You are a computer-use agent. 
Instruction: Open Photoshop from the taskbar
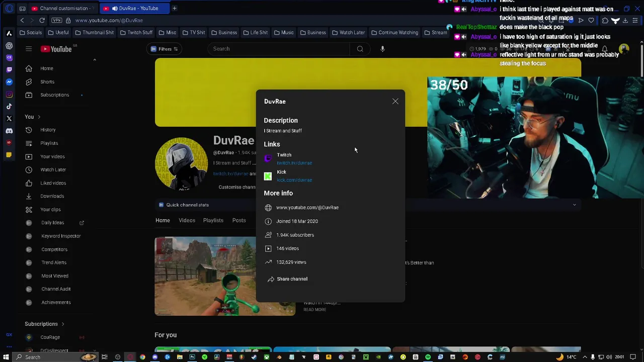click(x=192, y=357)
